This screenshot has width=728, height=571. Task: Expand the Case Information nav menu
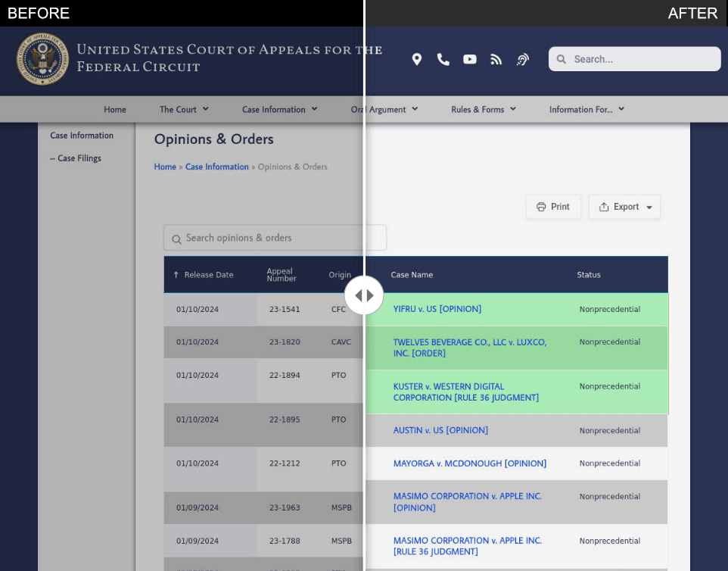(279, 110)
